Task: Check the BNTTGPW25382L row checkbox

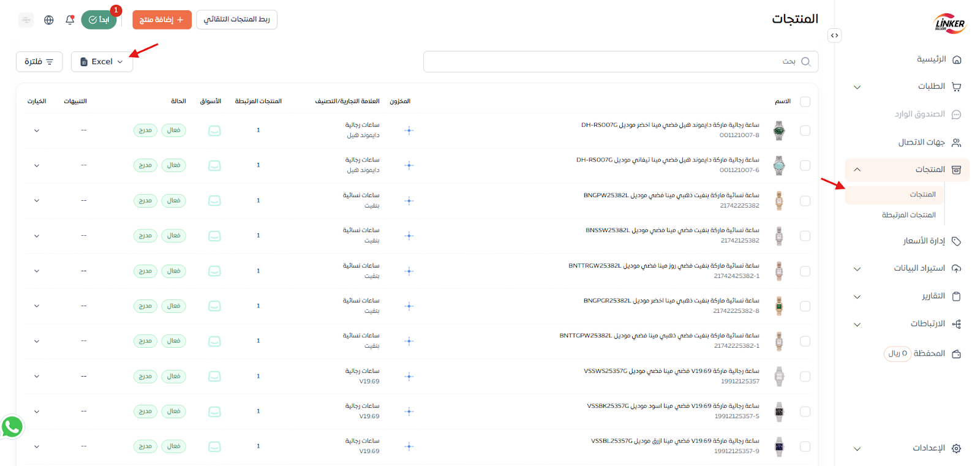Action: 805,341
